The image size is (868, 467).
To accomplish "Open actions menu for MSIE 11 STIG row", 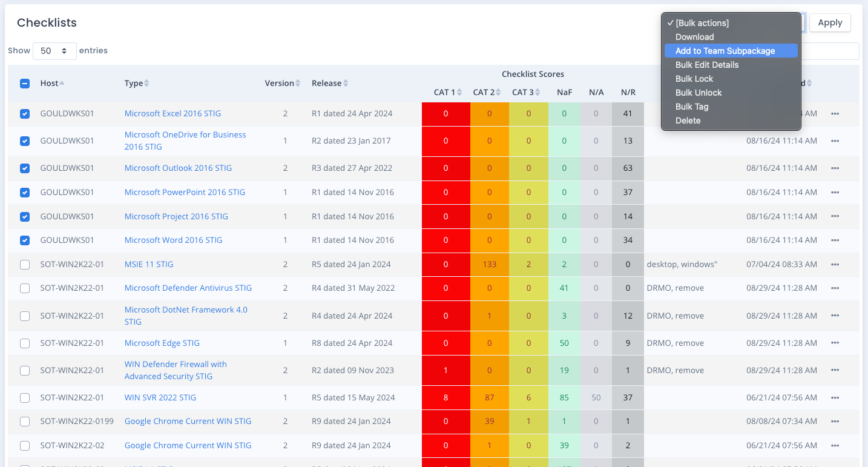I will click(x=835, y=264).
